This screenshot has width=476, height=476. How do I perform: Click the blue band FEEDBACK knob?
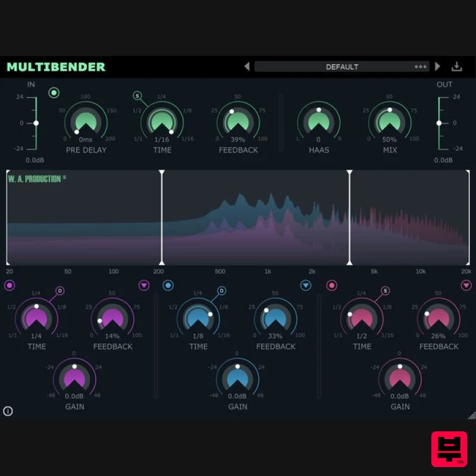pyautogui.click(x=275, y=318)
